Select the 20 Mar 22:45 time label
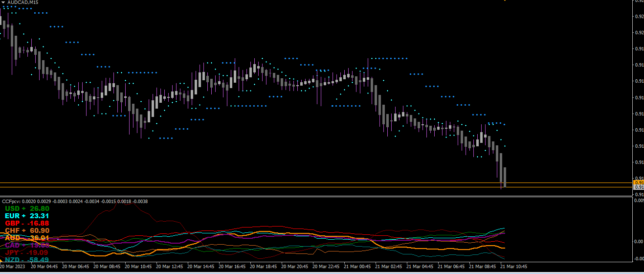Image resolution: width=644 pixels, height=274 pixels. click(326, 267)
